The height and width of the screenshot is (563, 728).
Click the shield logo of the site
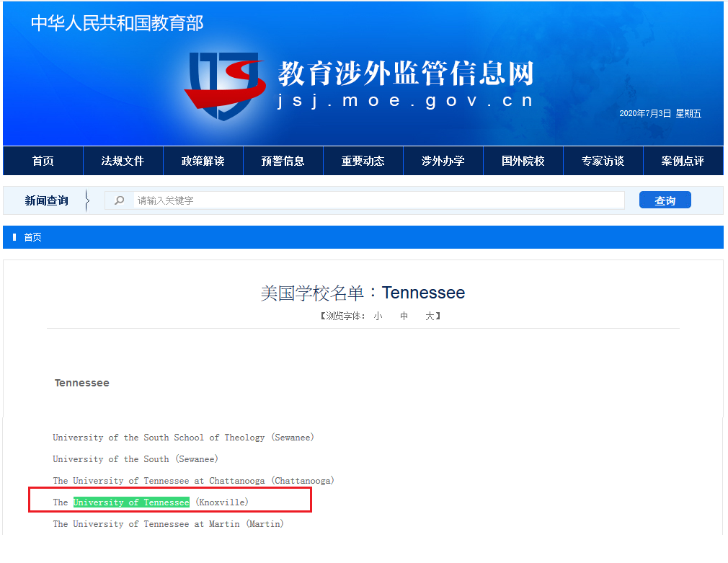point(225,86)
